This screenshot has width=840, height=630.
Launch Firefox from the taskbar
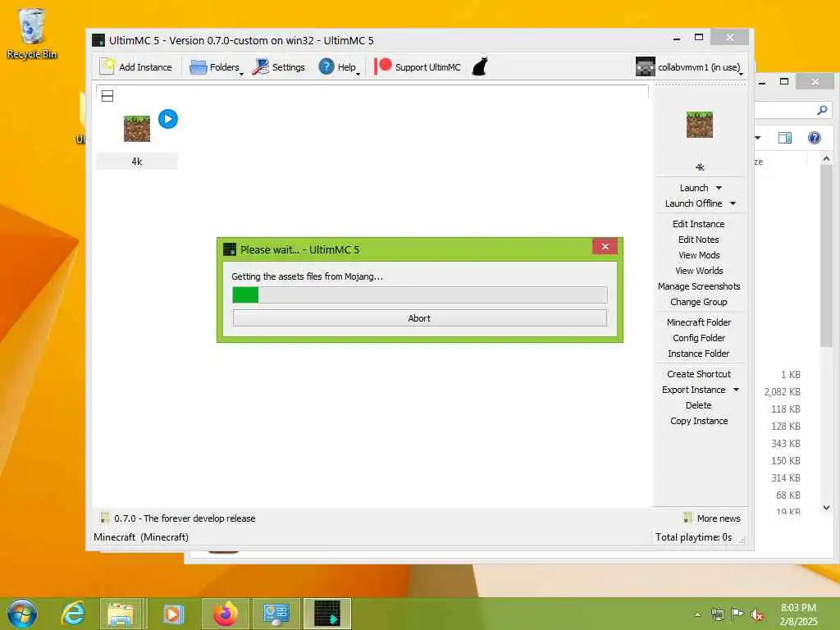(x=226, y=614)
